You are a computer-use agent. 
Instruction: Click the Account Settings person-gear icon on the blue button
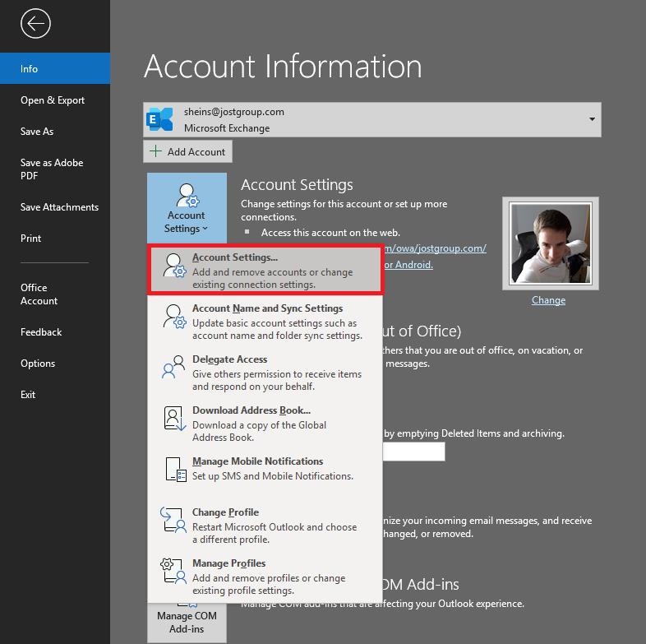pyautogui.click(x=187, y=196)
